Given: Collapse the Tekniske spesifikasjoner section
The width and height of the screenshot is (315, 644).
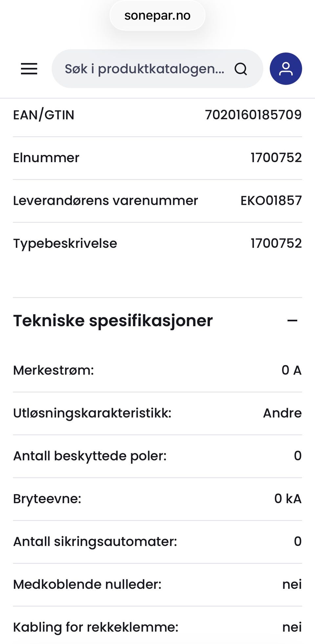Looking at the screenshot, I should click(292, 320).
